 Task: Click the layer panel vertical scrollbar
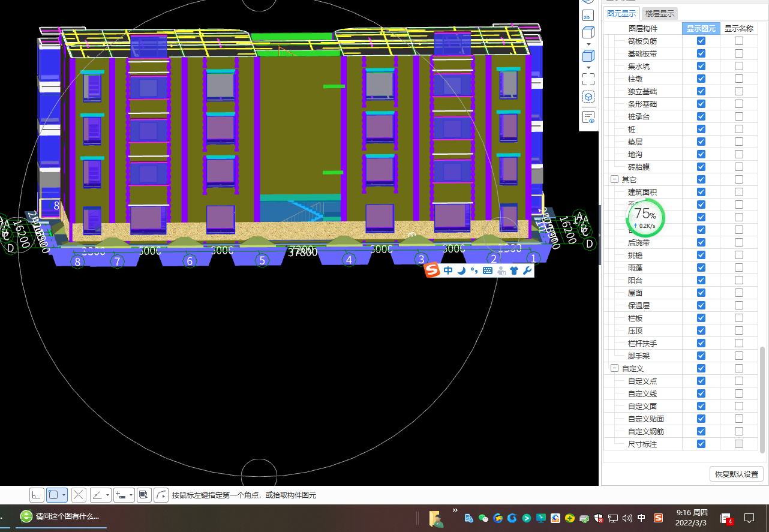click(762, 399)
